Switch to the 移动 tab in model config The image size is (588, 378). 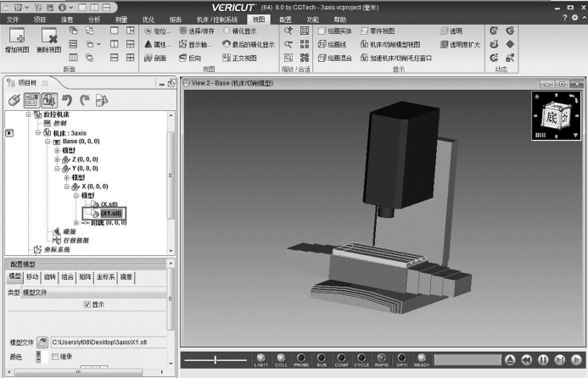point(32,277)
